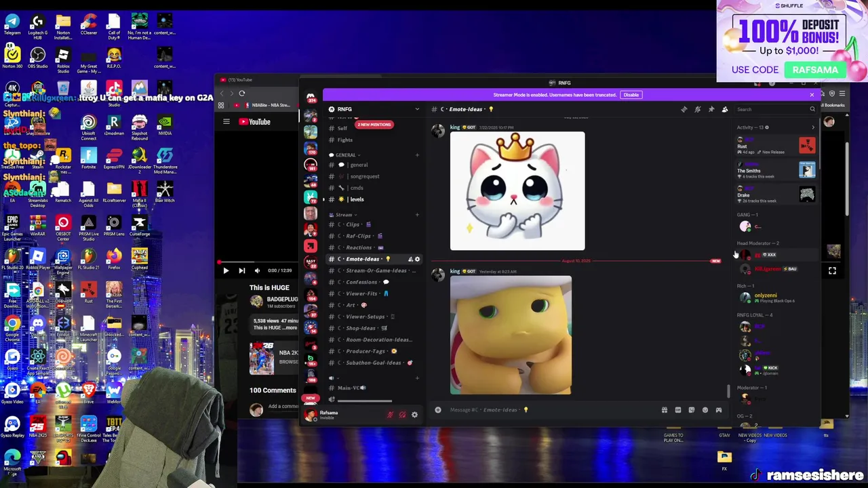Image resolution: width=868 pixels, height=488 pixels.
Task: Enter YouTube fullscreen mode
Action: [832, 270]
